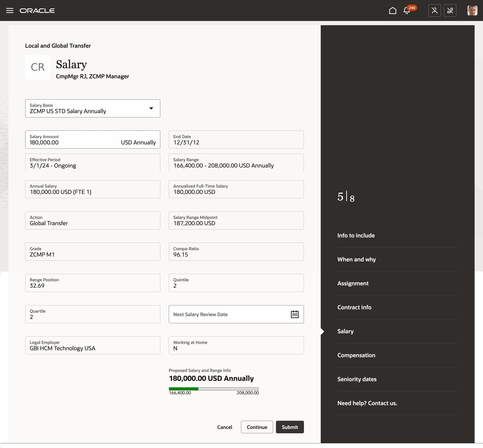
Task: Open the Contract info section
Action: (x=354, y=307)
